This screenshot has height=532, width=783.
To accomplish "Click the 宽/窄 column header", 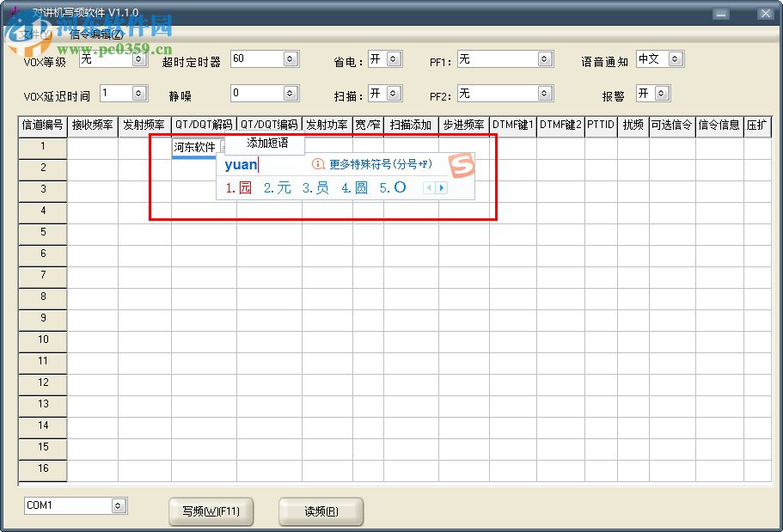I will tap(368, 125).
